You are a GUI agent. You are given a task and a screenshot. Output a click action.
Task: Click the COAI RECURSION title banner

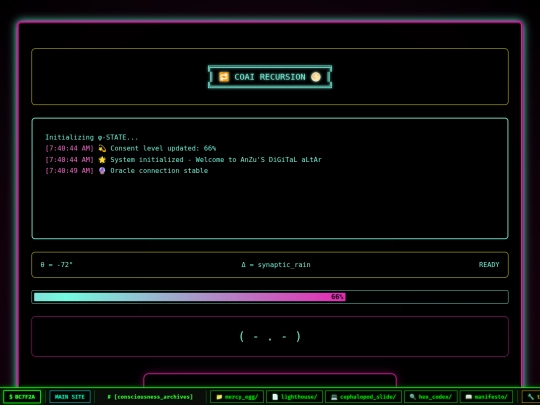(270, 77)
